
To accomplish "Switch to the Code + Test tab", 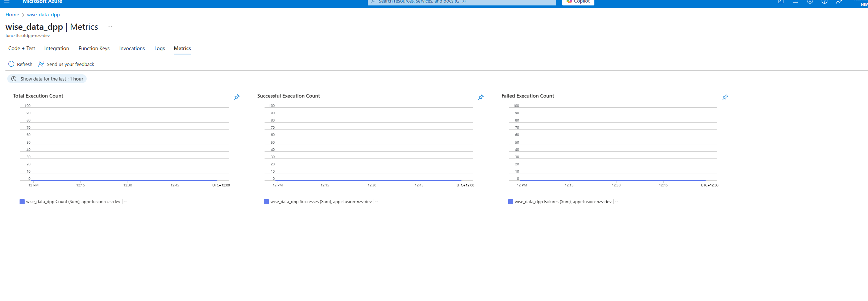I will coord(22,48).
